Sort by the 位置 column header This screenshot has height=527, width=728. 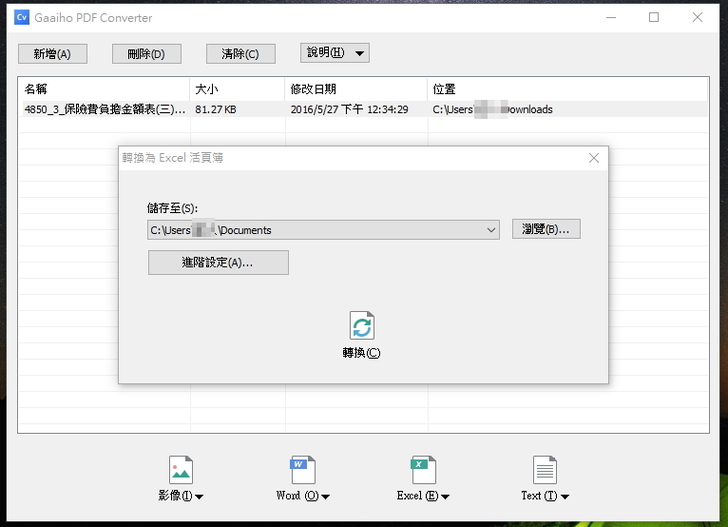567,89
